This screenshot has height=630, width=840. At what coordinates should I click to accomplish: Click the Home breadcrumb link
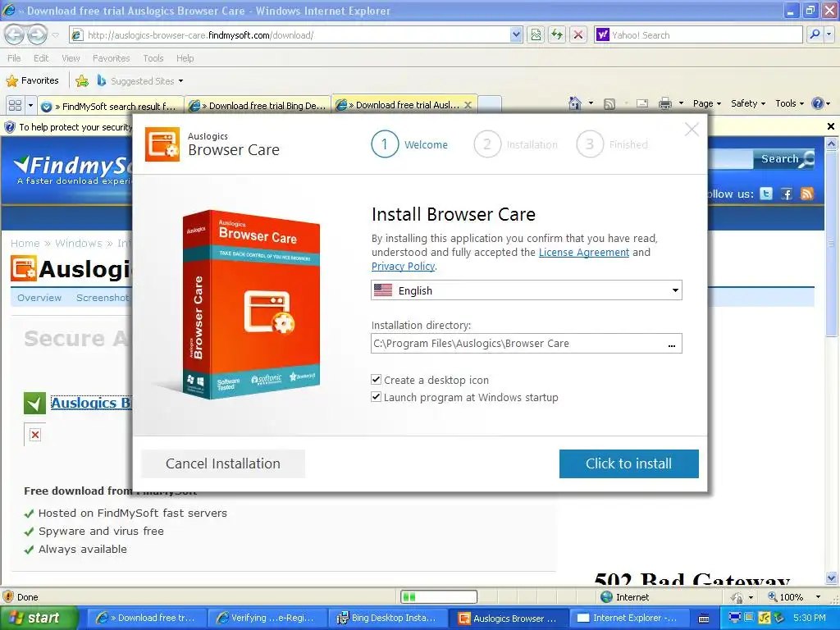coord(25,243)
